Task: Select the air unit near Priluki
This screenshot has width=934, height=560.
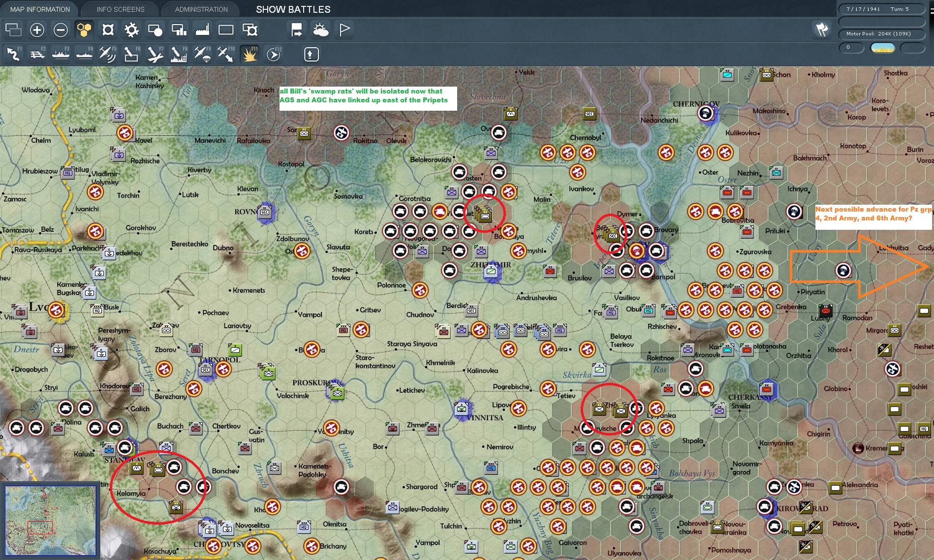Action: click(794, 212)
